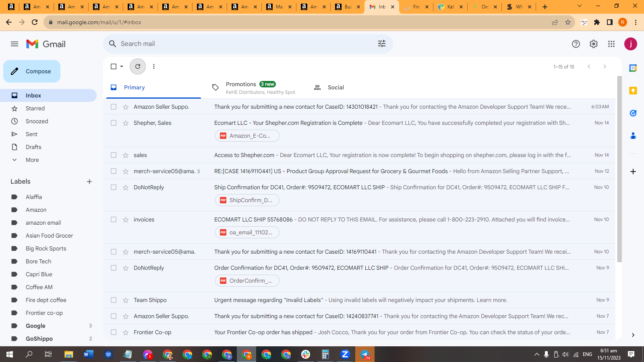Open Chrome three-dot menu
The height and width of the screenshot is (362, 644).
tap(636, 22)
